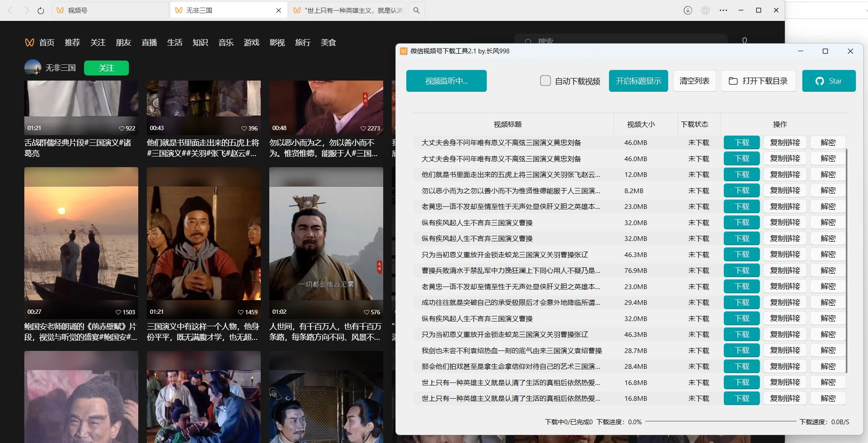Follow 无非三国 with green 关注 button

coord(106,68)
